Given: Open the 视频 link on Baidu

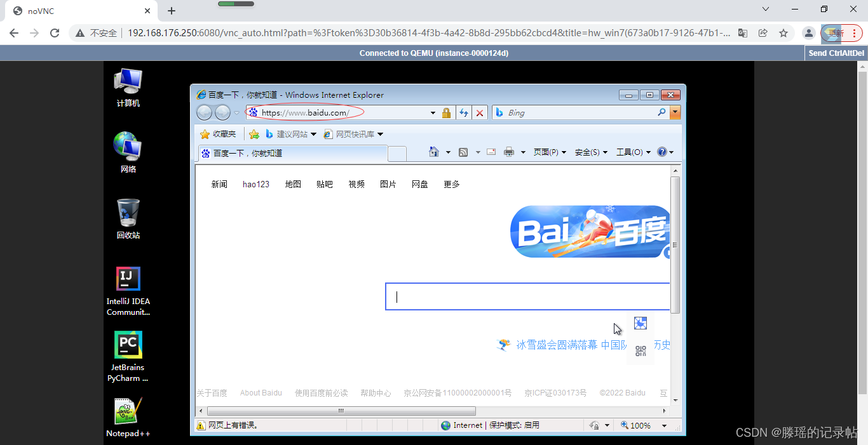Looking at the screenshot, I should (x=356, y=184).
